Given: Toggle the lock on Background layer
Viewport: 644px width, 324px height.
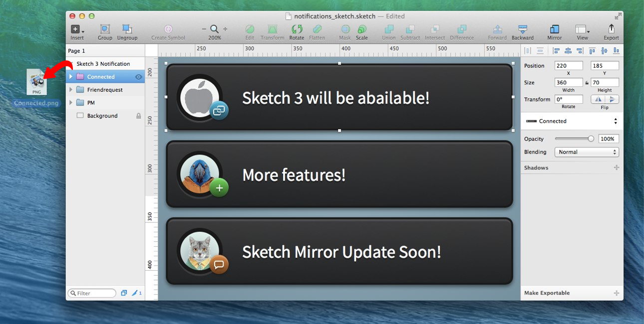Looking at the screenshot, I should point(139,116).
